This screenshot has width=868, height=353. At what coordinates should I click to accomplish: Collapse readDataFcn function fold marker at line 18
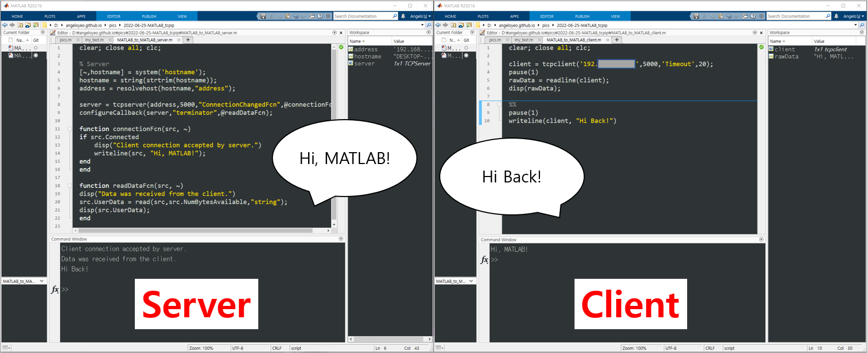[69, 186]
